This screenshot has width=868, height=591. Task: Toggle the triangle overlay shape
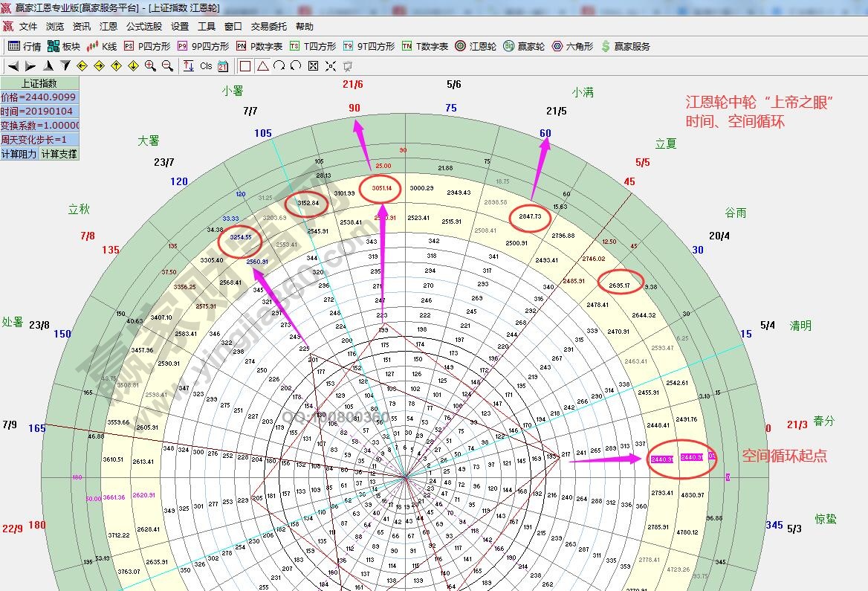262,66
